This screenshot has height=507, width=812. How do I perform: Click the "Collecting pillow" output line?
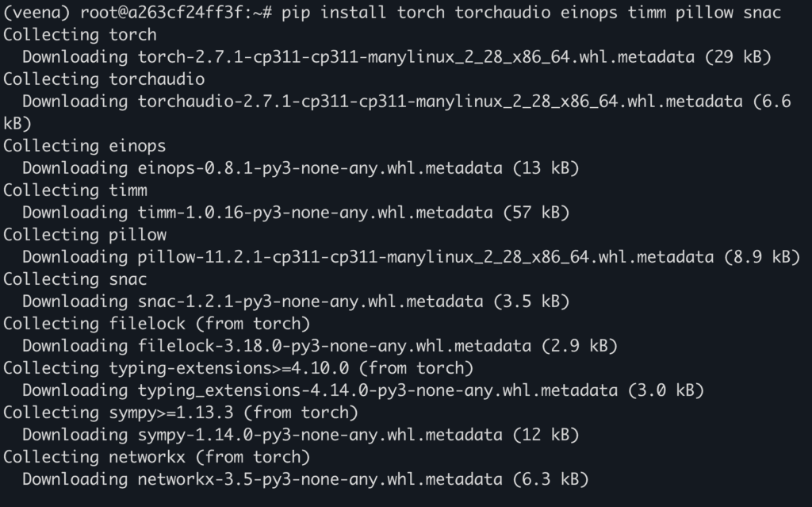85,235
